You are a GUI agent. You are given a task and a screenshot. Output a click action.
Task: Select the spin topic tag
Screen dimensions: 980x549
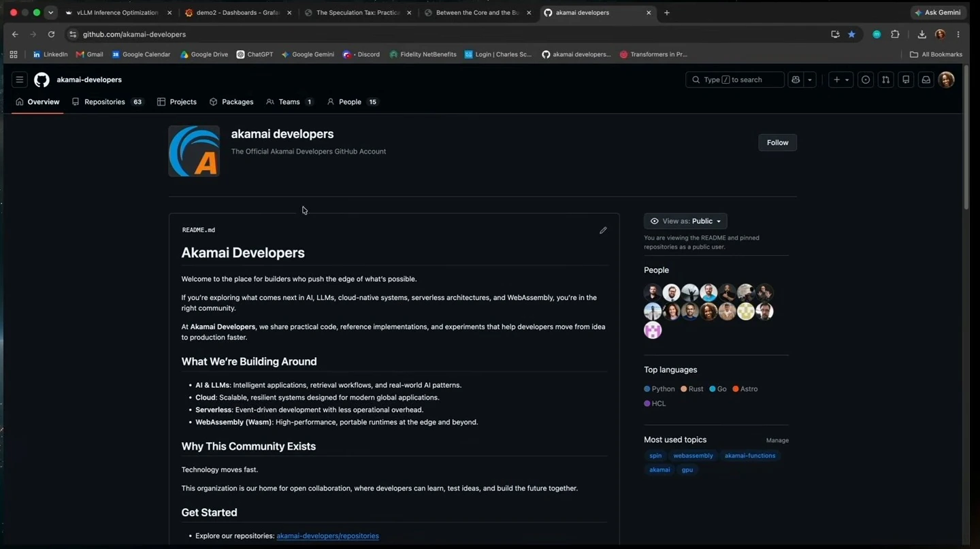coord(655,456)
